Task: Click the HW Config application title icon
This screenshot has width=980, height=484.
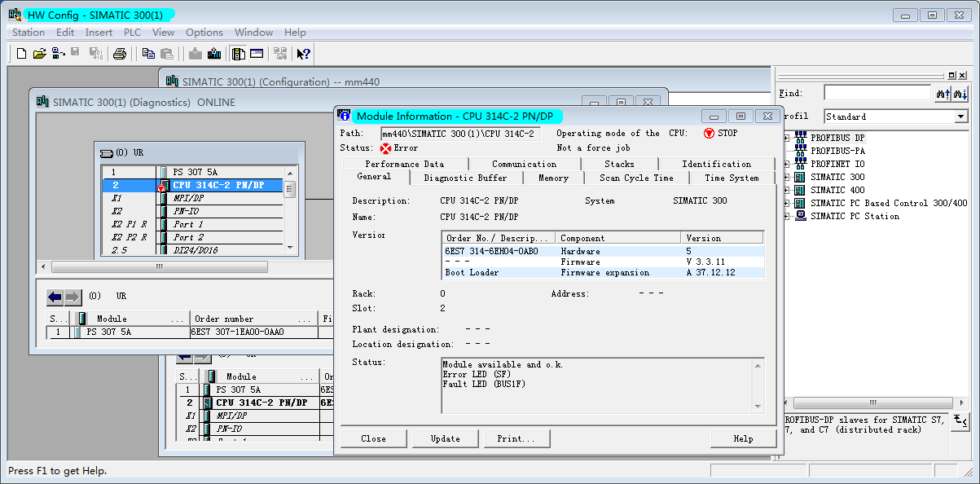Action: tap(15, 15)
